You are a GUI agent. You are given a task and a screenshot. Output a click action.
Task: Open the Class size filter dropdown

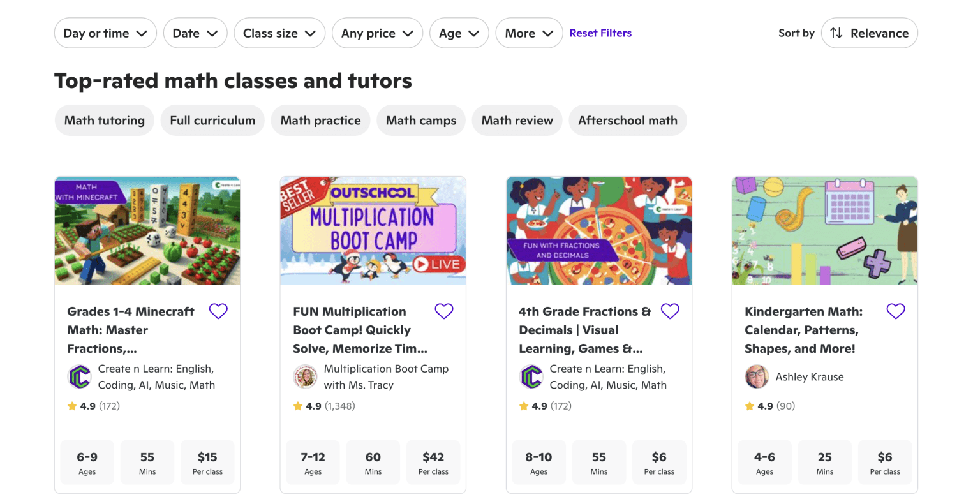(279, 33)
